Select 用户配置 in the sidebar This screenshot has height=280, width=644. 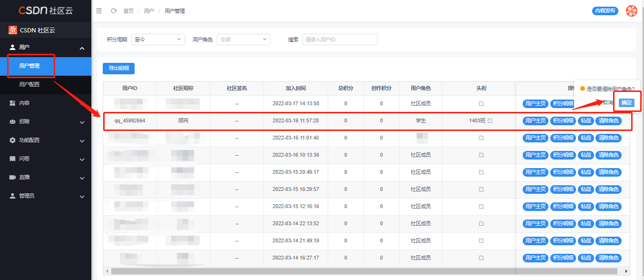click(46, 85)
